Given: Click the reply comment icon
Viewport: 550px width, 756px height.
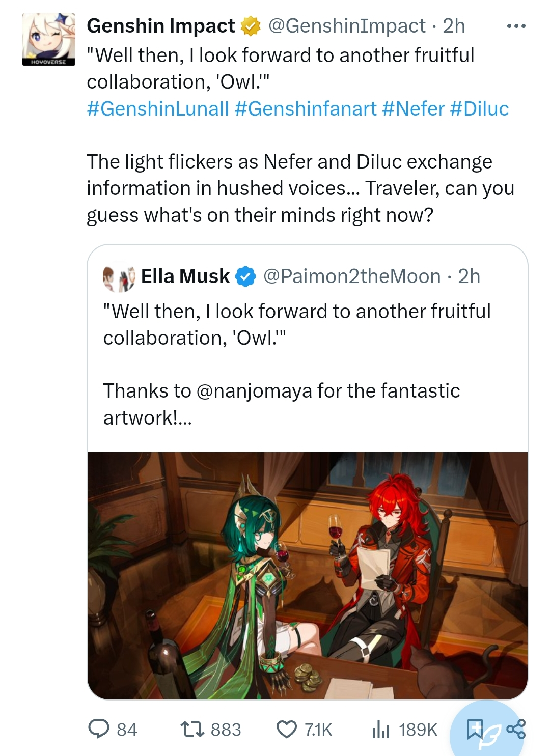Looking at the screenshot, I should pyautogui.click(x=99, y=729).
